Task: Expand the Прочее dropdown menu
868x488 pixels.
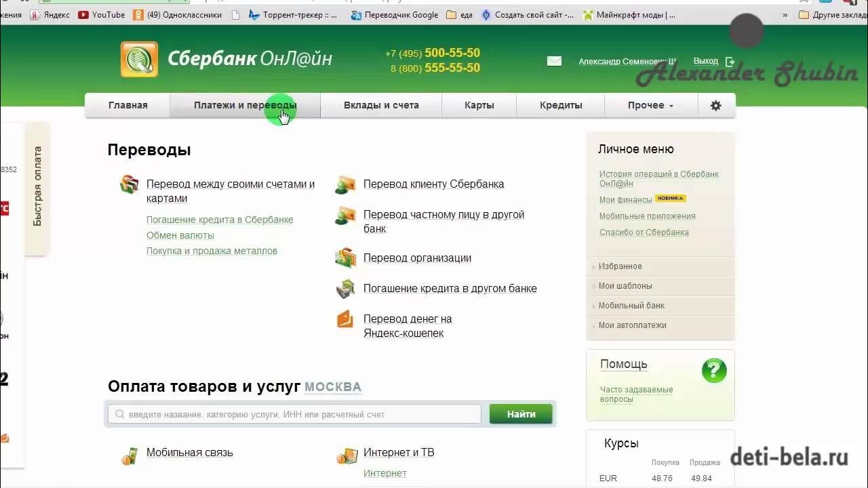Action: click(x=650, y=106)
